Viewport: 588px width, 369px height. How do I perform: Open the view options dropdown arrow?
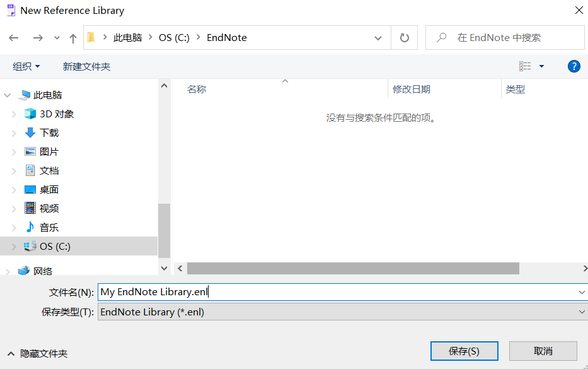[x=541, y=66]
